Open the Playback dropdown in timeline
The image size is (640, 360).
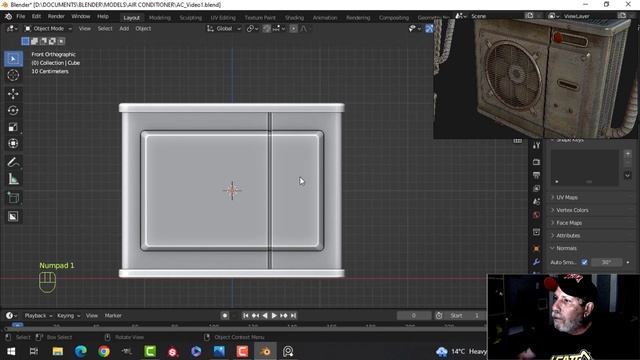pyautogui.click(x=38, y=316)
